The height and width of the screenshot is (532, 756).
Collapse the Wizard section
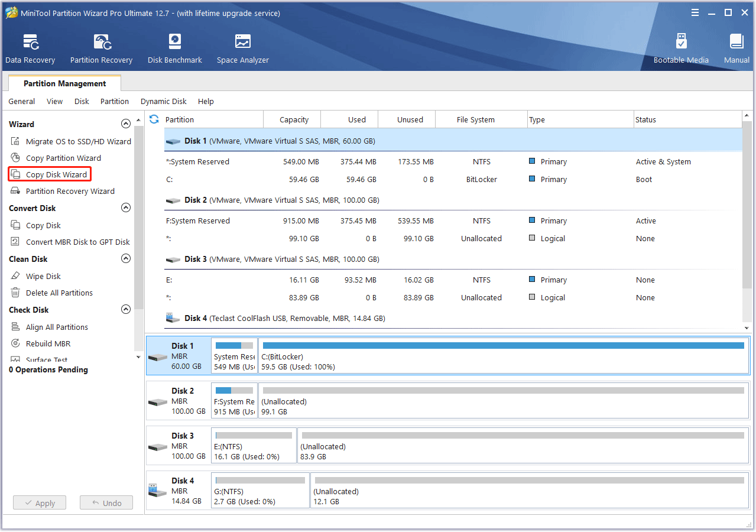[x=125, y=124]
